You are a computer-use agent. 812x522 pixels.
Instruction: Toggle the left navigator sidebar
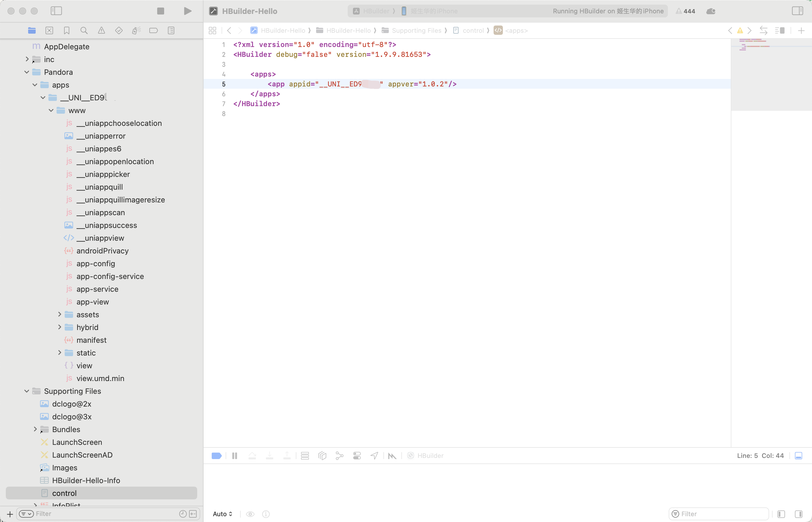(56, 11)
